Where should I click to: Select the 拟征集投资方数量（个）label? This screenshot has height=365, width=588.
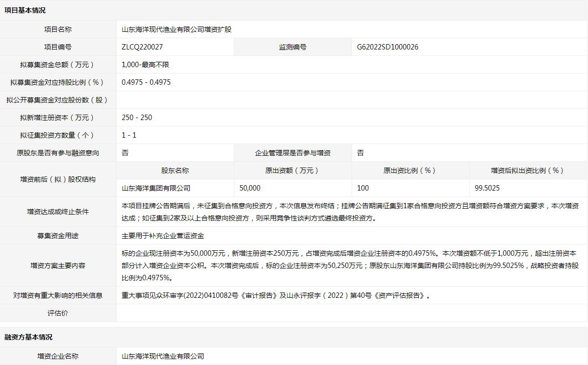pos(58,135)
